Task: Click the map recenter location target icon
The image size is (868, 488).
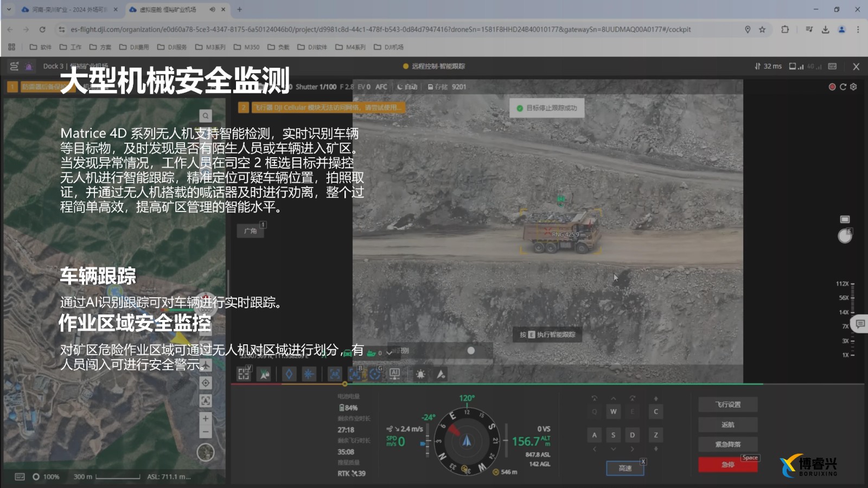Action: coord(206,383)
